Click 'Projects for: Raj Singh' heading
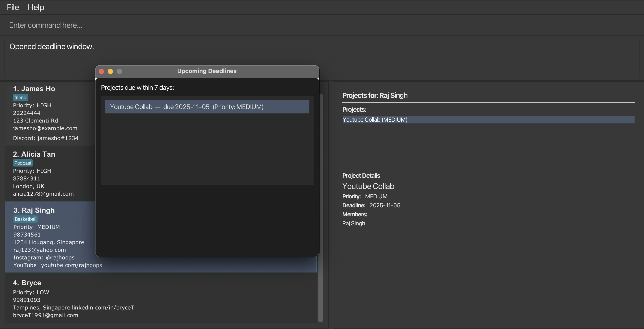Screen dimensions: 644x329 click(375, 95)
